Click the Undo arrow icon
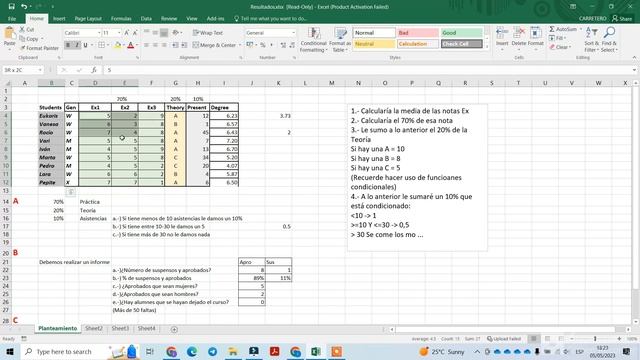Screen dimensions: 640x360 (x=24, y=7)
